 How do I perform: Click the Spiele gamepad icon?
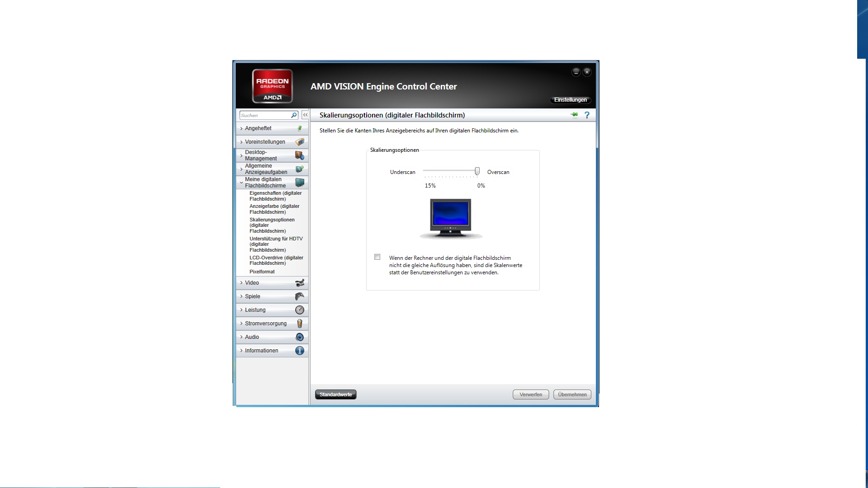[299, 296]
